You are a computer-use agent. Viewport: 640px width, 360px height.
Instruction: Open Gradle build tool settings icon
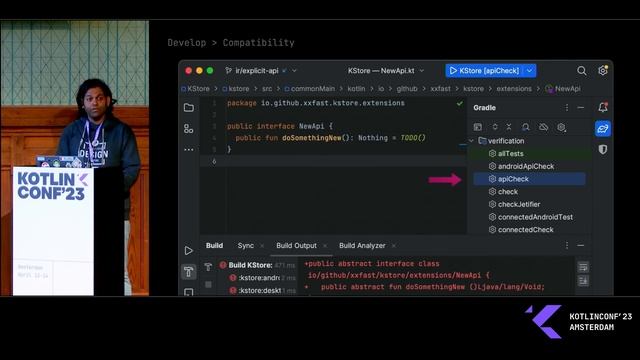562,127
